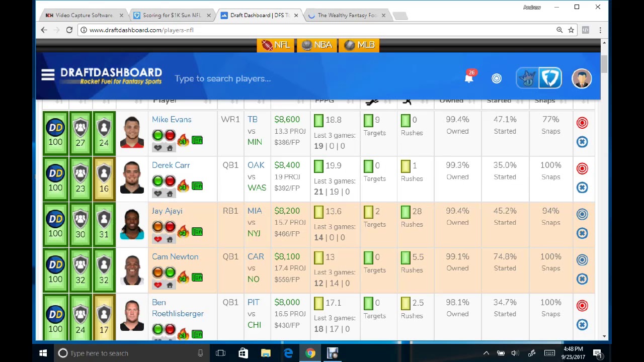Open the Windows Start menu
This screenshot has width=644, height=362.
(43, 353)
